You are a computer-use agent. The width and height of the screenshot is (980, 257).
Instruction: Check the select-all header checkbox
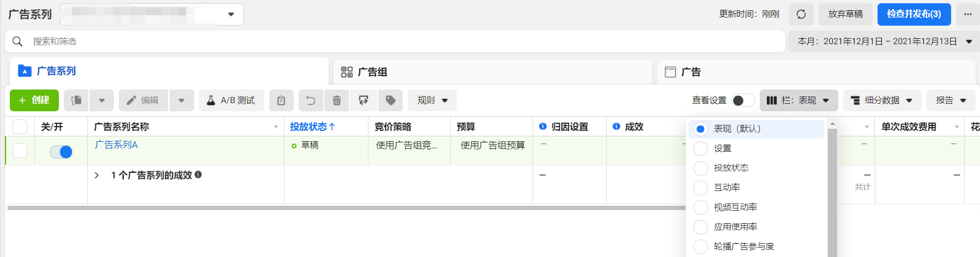click(20, 127)
